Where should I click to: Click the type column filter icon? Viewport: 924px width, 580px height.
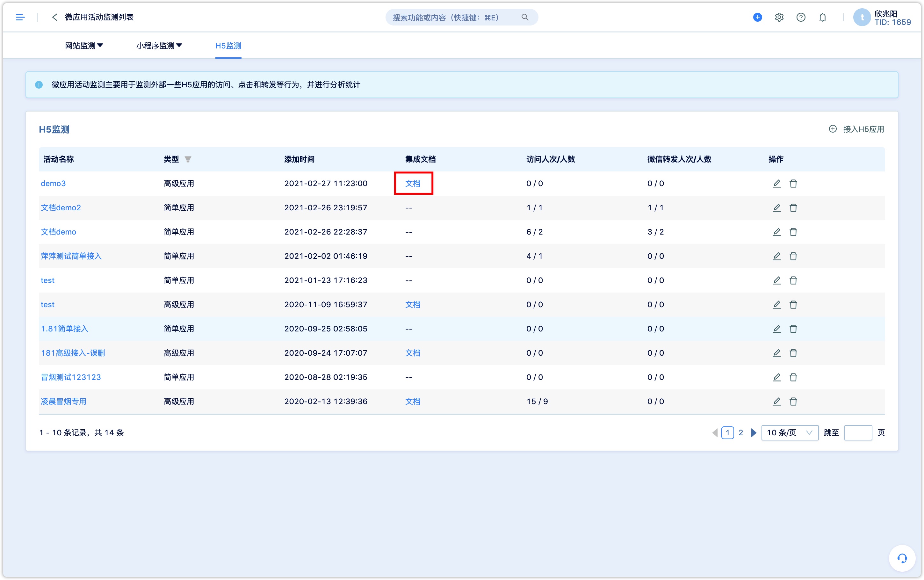click(188, 159)
